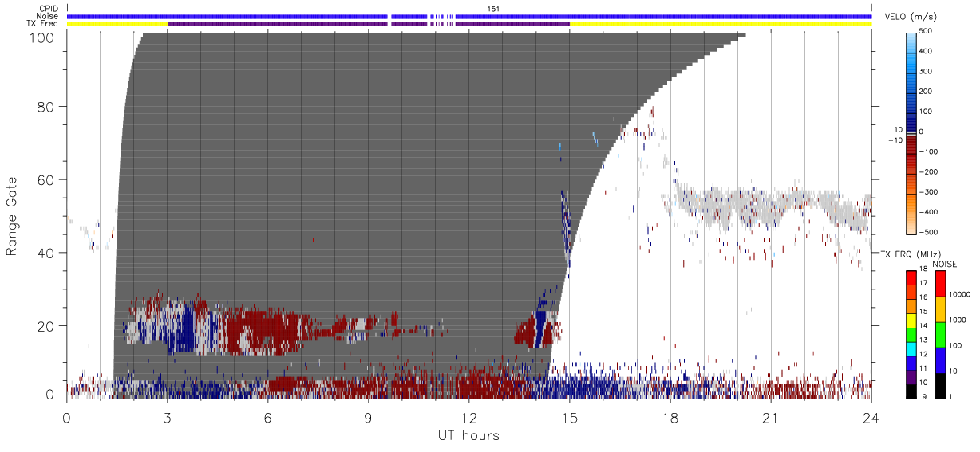Image resolution: width=980 pixels, height=452 pixels.
Task: Click the NOISE legend title
Action: tap(944, 264)
